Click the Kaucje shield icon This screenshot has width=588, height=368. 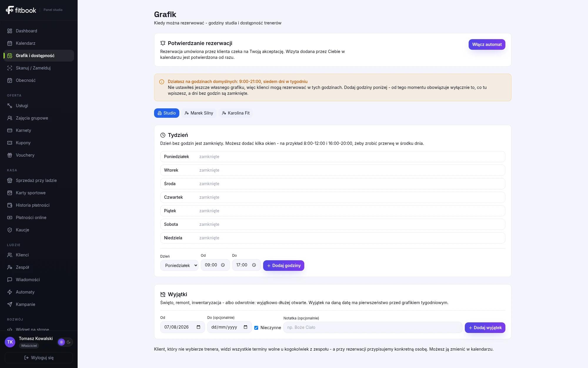[10, 230]
